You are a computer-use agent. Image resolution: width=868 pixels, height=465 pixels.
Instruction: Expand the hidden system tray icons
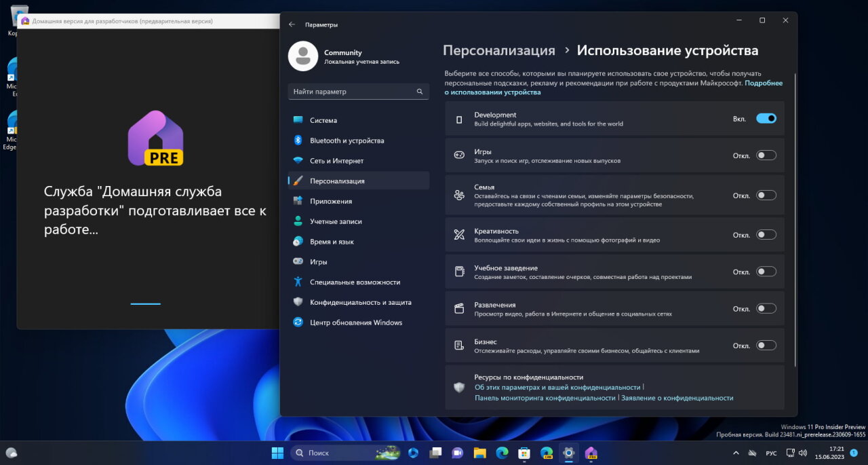[736, 453]
